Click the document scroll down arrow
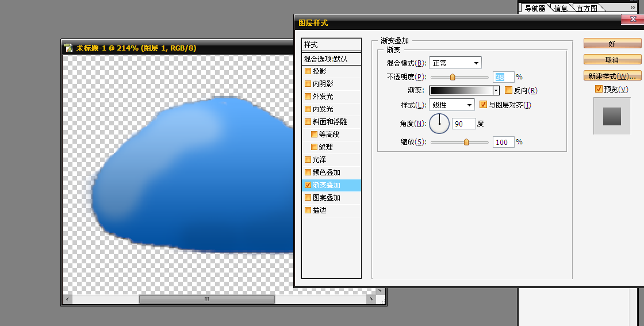Image resolution: width=644 pixels, height=326 pixels. click(380, 291)
